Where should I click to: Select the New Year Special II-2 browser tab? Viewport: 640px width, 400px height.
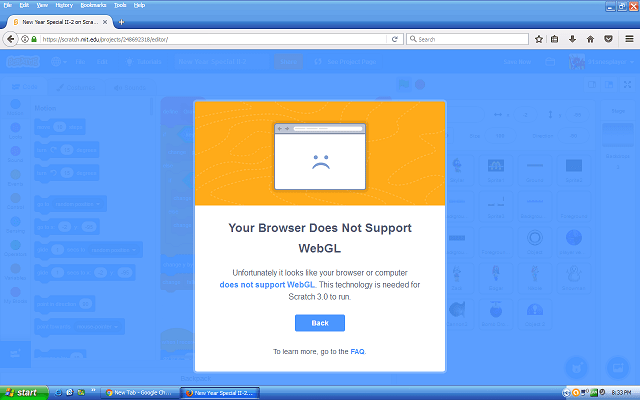tap(60, 22)
